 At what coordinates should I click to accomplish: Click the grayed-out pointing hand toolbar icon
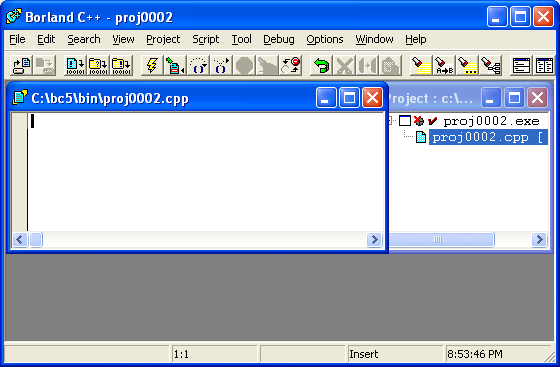point(267,65)
